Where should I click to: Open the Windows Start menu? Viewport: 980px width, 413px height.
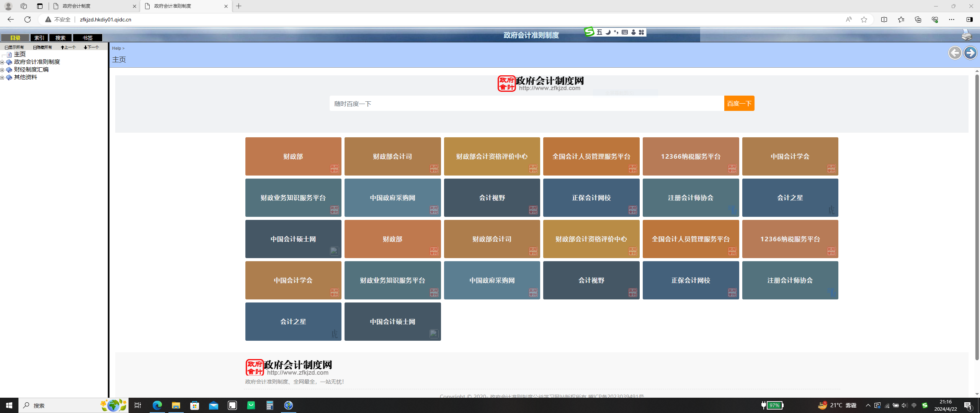click(9, 405)
